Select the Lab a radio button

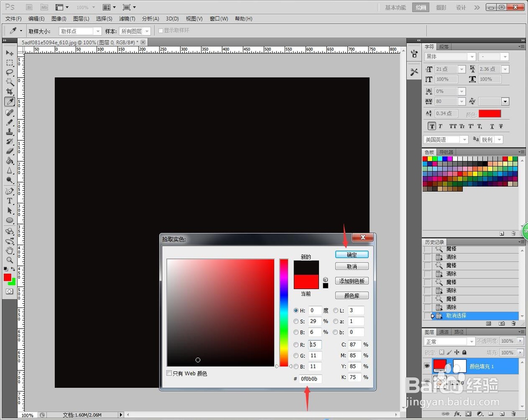point(335,321)
